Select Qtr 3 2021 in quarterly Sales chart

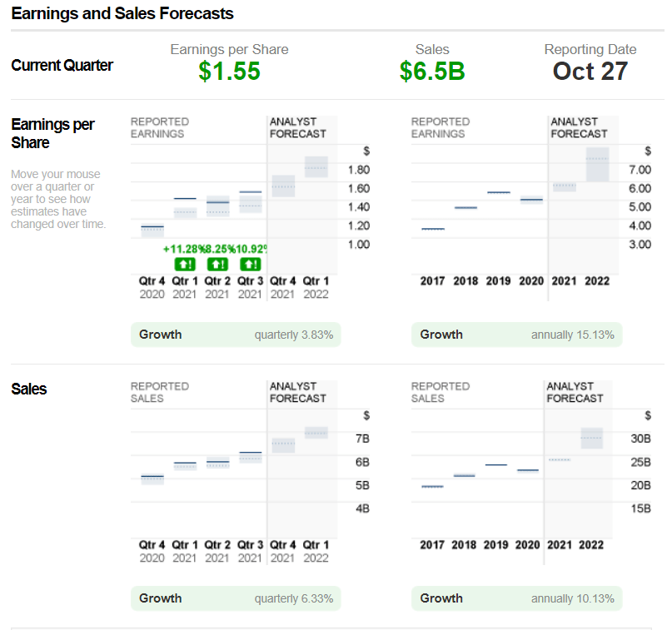coord(250,551)
